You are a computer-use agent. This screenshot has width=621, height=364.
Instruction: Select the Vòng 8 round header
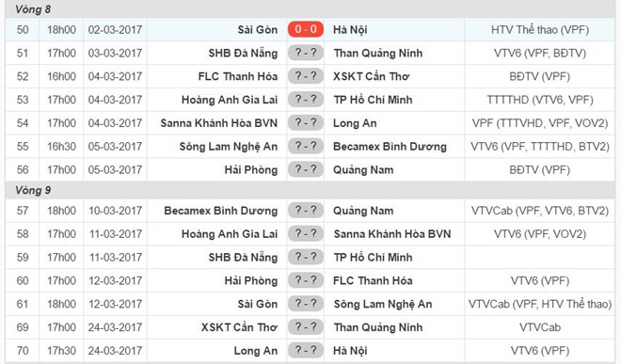tap(33, 9)
